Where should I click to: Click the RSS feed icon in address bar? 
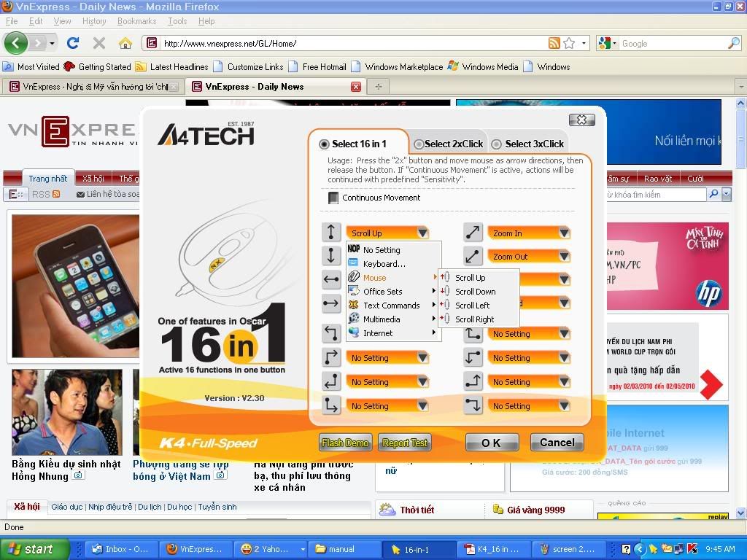(x=554, y=43)
